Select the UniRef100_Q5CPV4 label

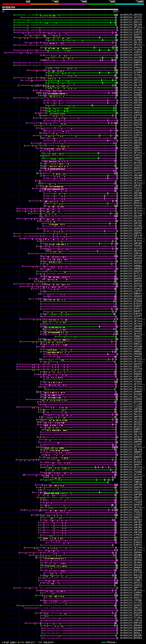tap(131, 251)
